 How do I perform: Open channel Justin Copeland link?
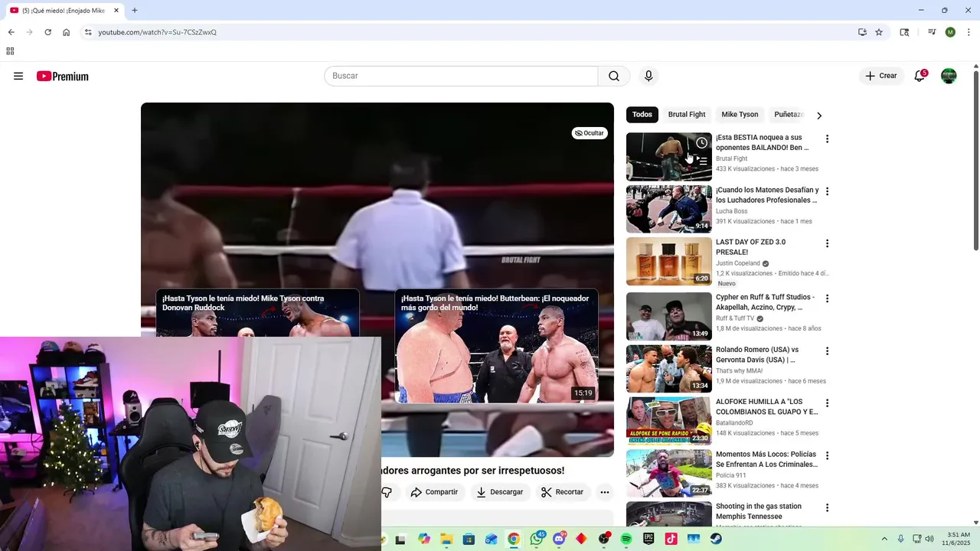738,263
